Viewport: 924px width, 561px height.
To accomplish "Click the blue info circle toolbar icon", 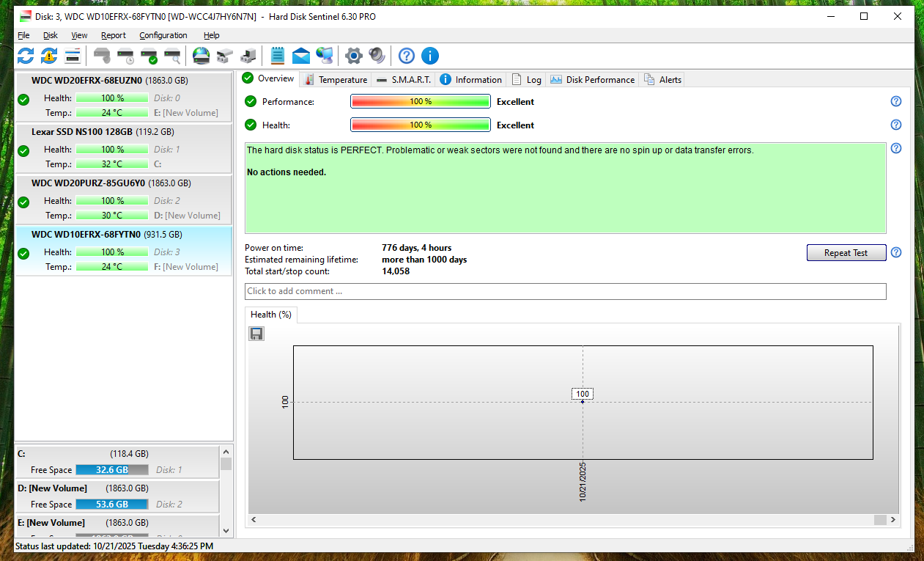I will click(430, 55).
